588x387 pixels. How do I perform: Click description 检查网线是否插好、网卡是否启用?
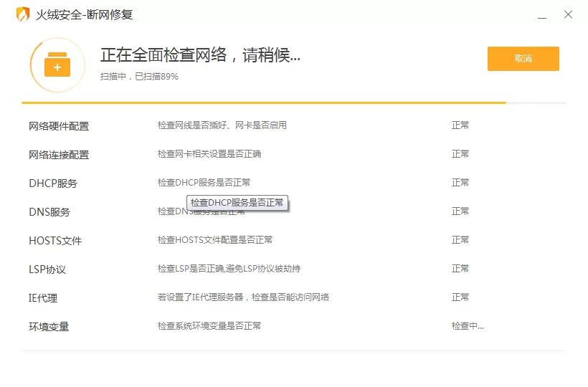222,125
